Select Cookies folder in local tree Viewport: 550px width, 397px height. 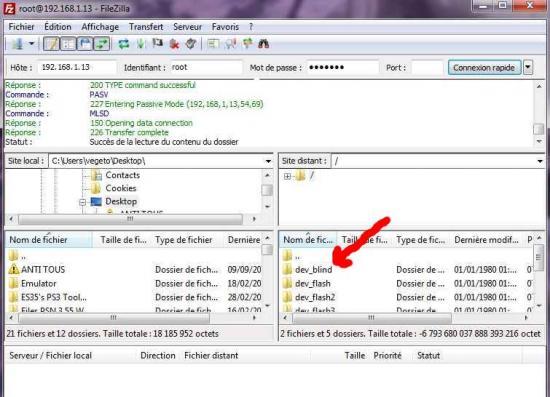(121, 188)
